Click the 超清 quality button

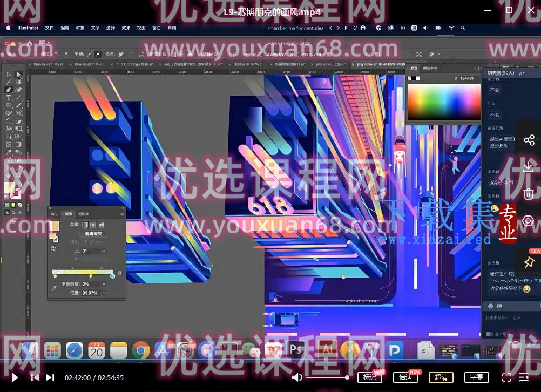point(441,377)
